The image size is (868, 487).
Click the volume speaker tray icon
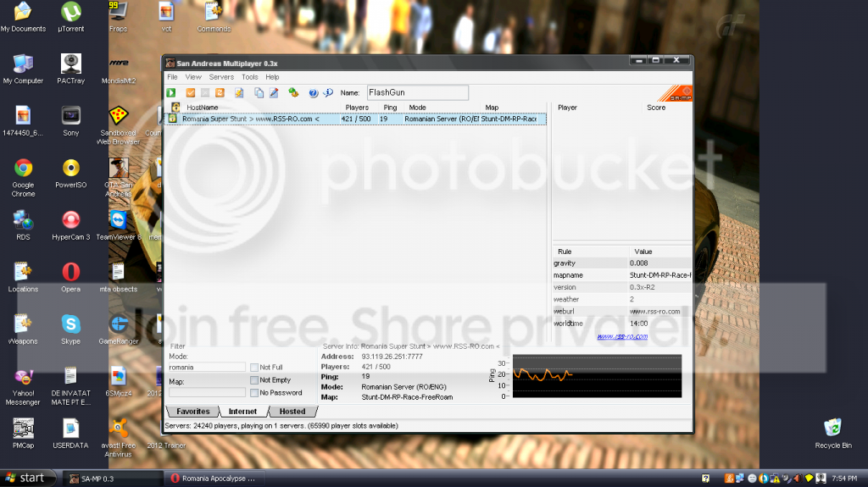797,479
